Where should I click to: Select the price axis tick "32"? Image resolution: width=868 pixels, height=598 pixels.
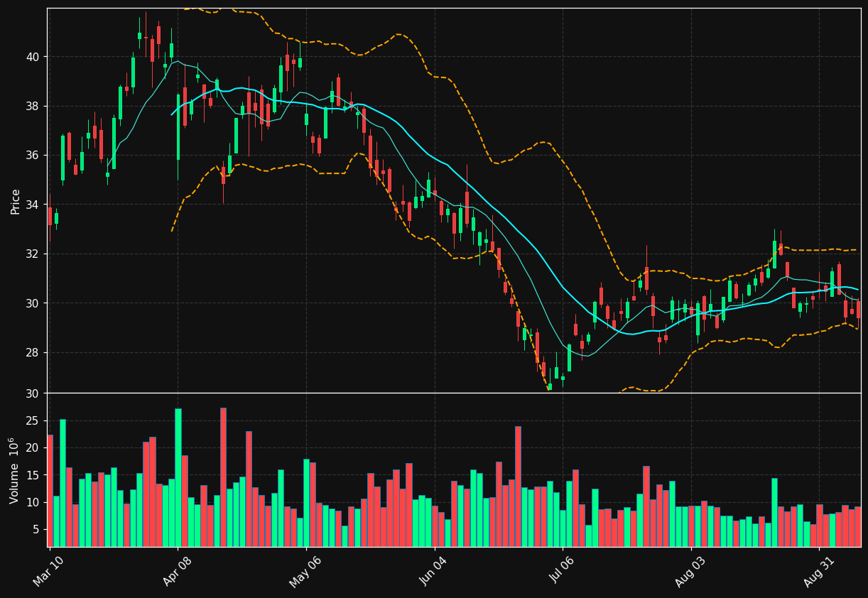point(33,254)
